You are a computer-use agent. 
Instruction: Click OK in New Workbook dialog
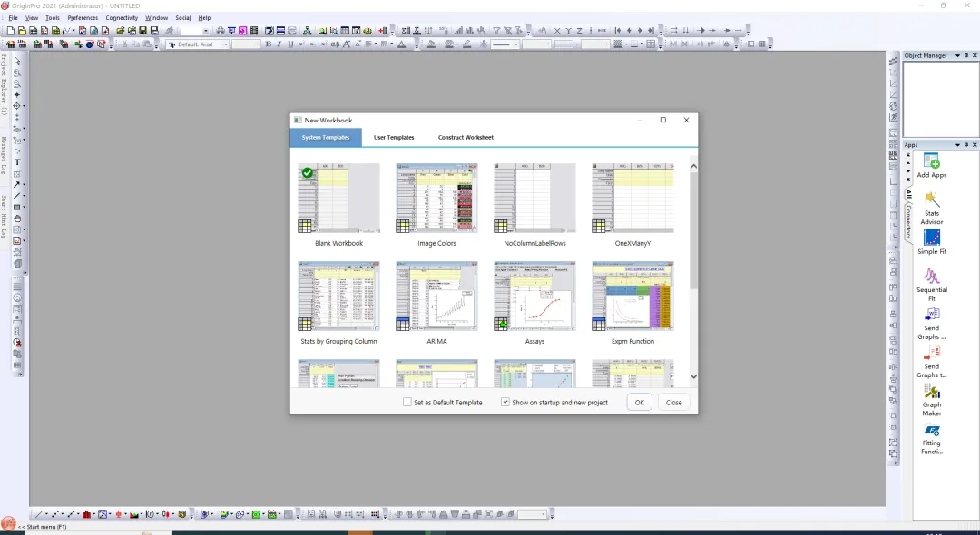(x=639, y=403)
